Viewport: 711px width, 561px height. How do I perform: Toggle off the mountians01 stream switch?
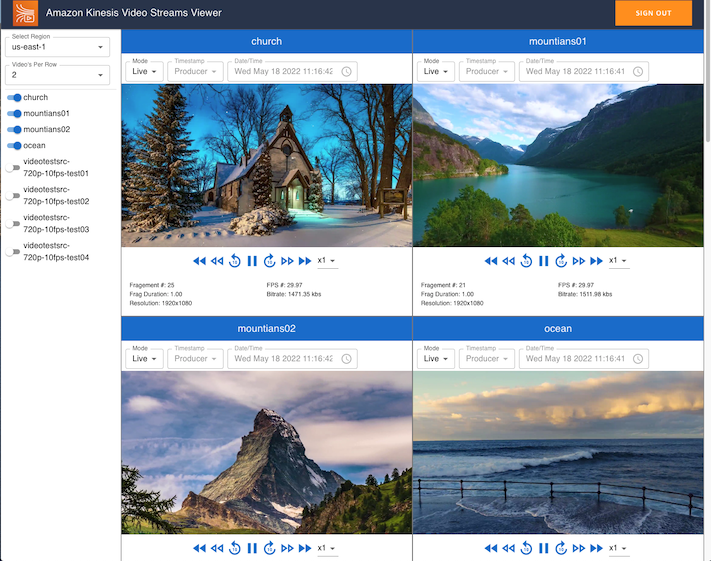[14, 113]
